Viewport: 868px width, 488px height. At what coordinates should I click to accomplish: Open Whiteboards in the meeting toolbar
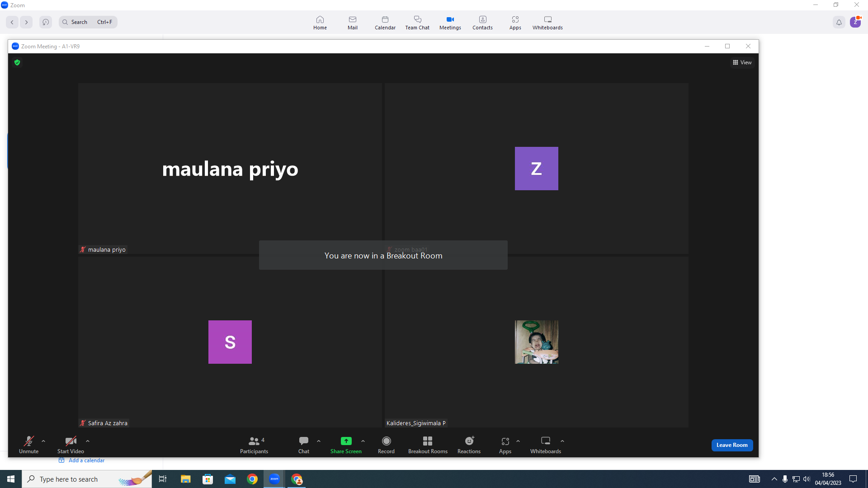[x=546, y=445]
